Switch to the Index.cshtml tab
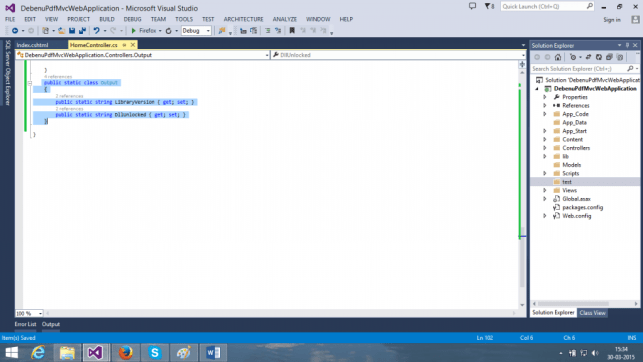643x362 pixels. coord(32,45)
